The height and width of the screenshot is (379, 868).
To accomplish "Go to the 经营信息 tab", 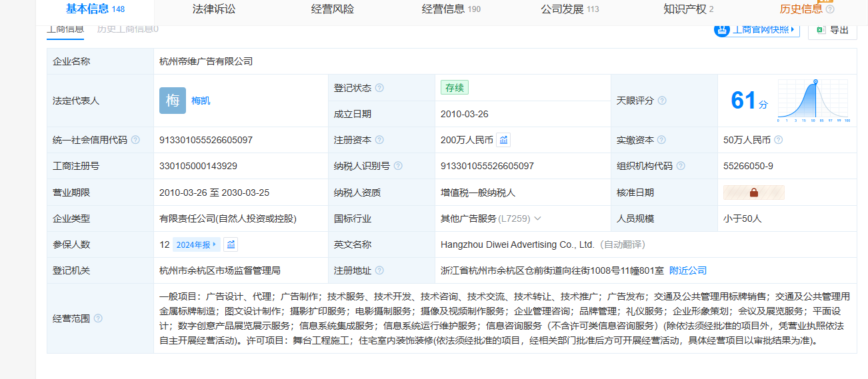I will point(451,9).
